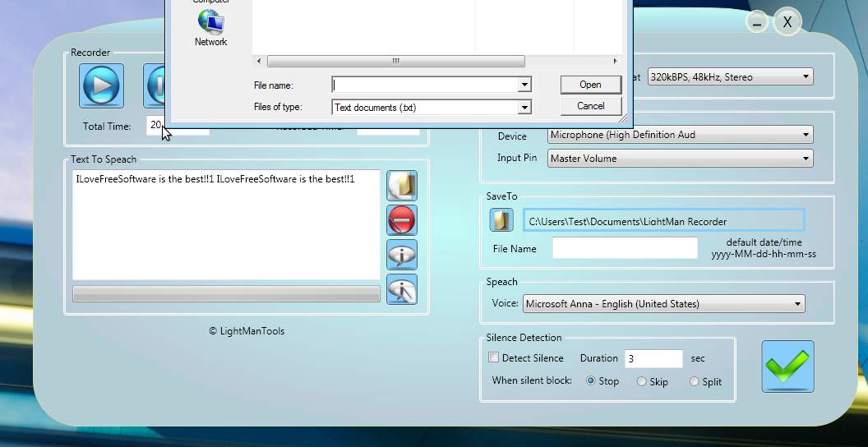The height and width of the screenshot is (447, 868).
Task: Close the recorder with the X button
Action: [x=787, y=22]
